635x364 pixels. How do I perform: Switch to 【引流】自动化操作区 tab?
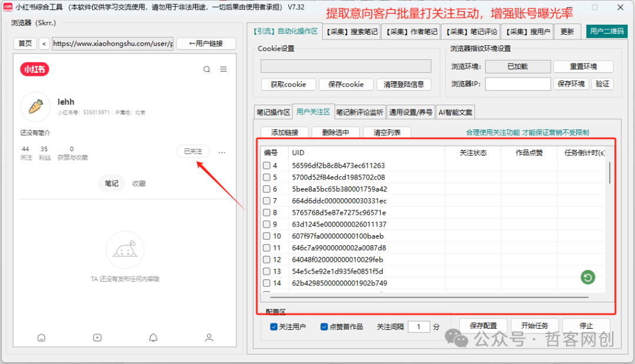[285, 31]
